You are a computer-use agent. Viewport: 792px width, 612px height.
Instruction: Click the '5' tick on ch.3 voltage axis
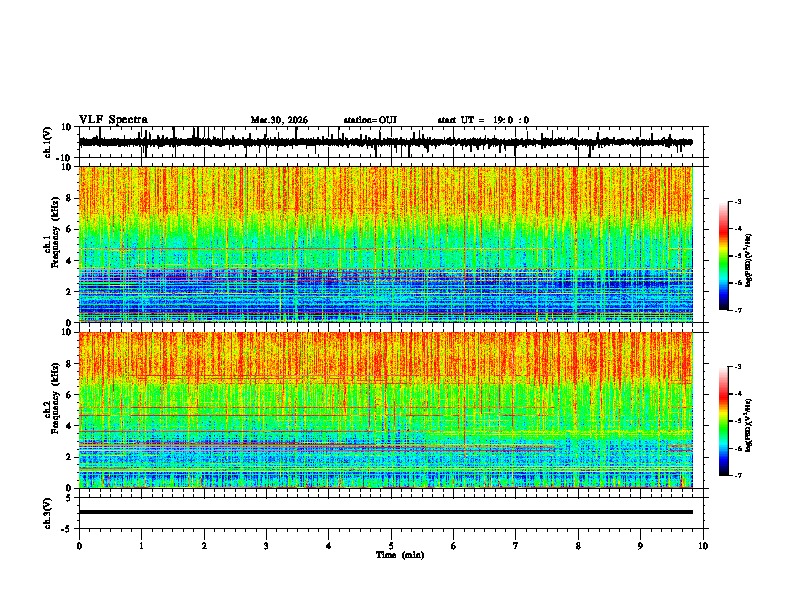pyautogui.click(x=69, y=497)
